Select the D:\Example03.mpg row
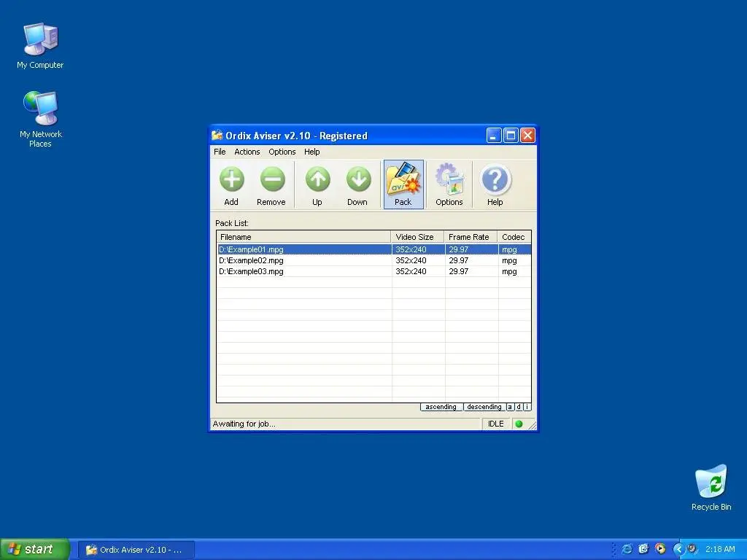This screenshot has width=747, height=560. click(374, 271)
